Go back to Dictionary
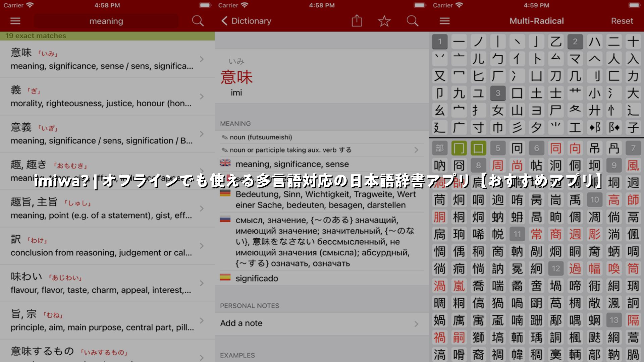Screen dimensions: 644x362 (246, 21)
